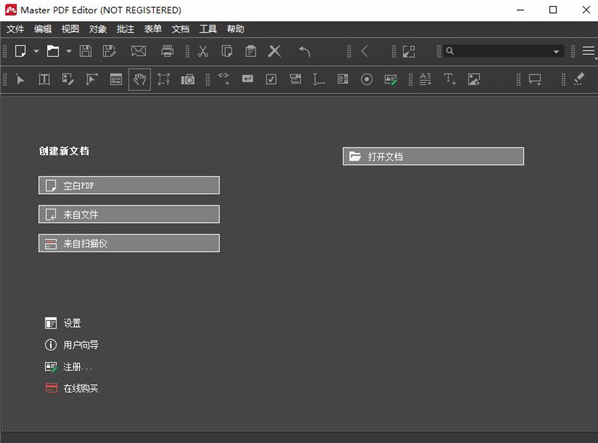Screen dimensions: 598x443
Task: Open the 用户向导 link
Action: 80,345
